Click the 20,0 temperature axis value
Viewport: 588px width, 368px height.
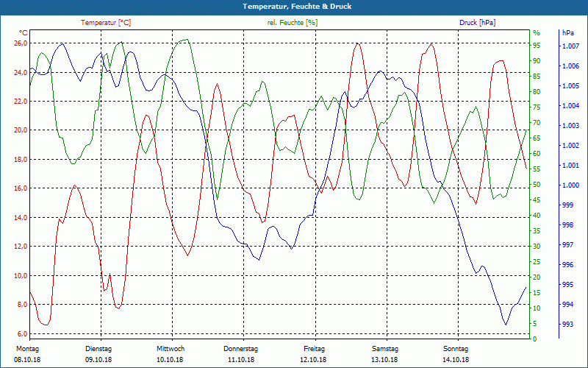pyautogui.click(x=21, y=130)
